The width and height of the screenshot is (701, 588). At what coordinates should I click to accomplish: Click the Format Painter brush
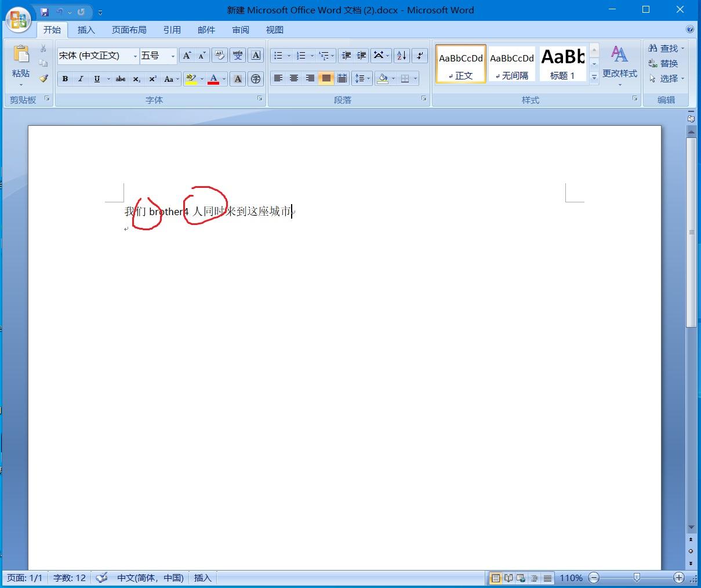[43, 78]
